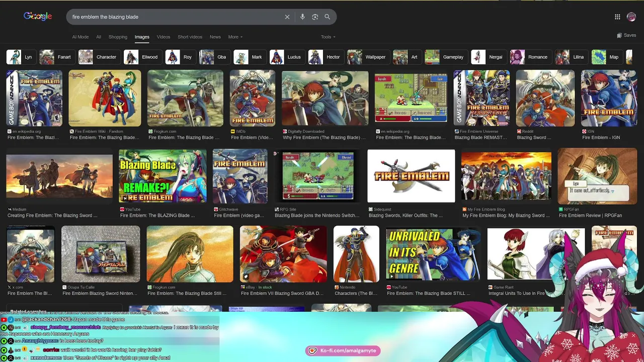This screenshot has width=644, height=362.
Task: Filter images by Hector chip
Action: tap(326, 57)
